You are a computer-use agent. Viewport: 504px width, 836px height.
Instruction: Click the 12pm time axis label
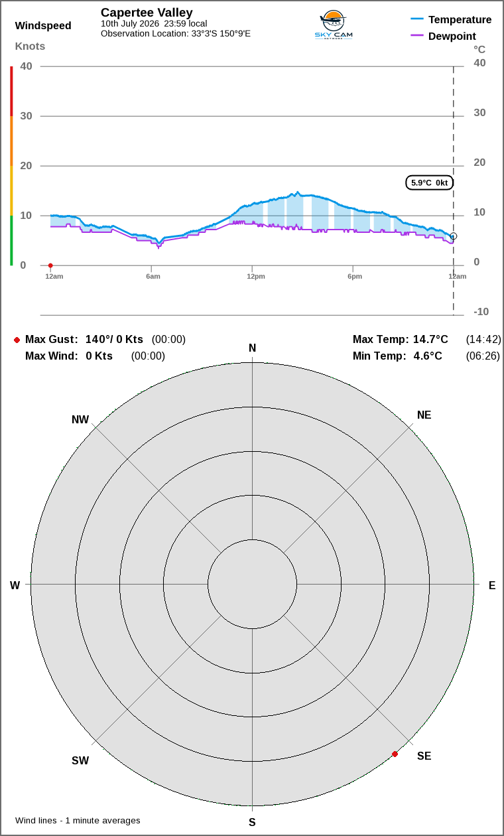click(256, 277)
